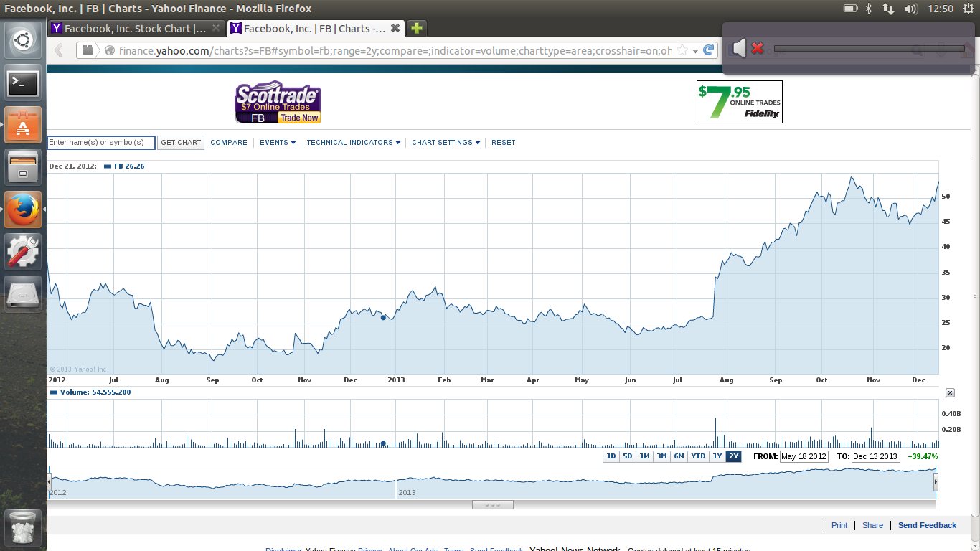980x551 pixels.
Task: Launch Ubuntu Software Center from the dock
Action: [x=23, y=126]
